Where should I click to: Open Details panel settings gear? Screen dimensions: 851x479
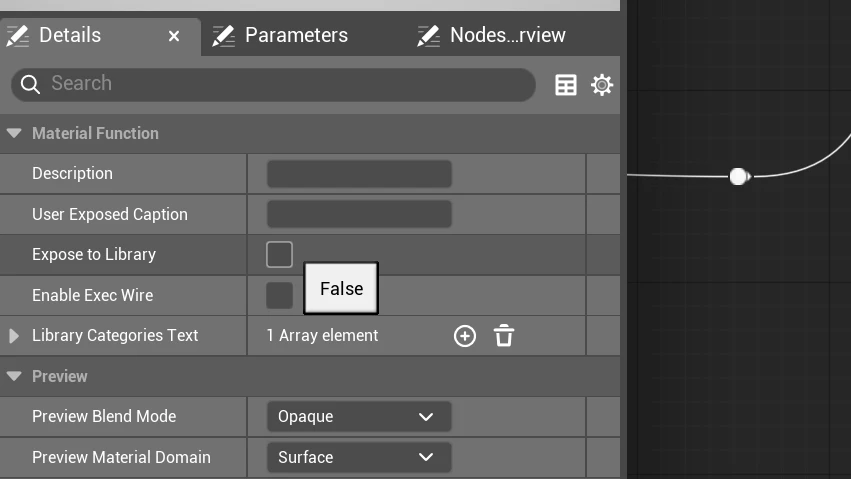602,85
